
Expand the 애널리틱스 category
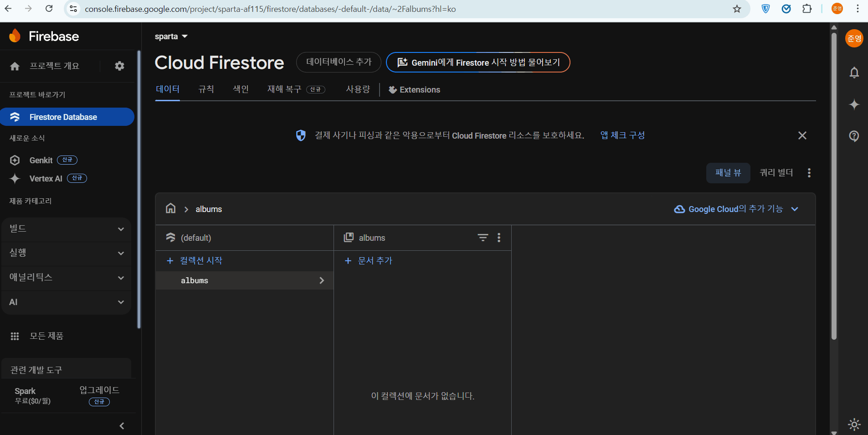[67, 278]
